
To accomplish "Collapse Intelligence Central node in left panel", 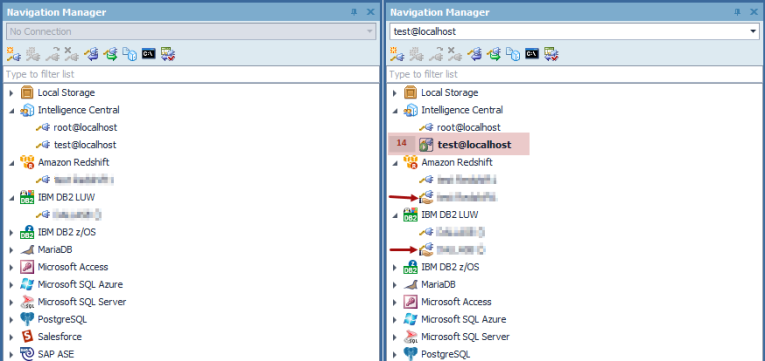I will click(x=11, y=110).
